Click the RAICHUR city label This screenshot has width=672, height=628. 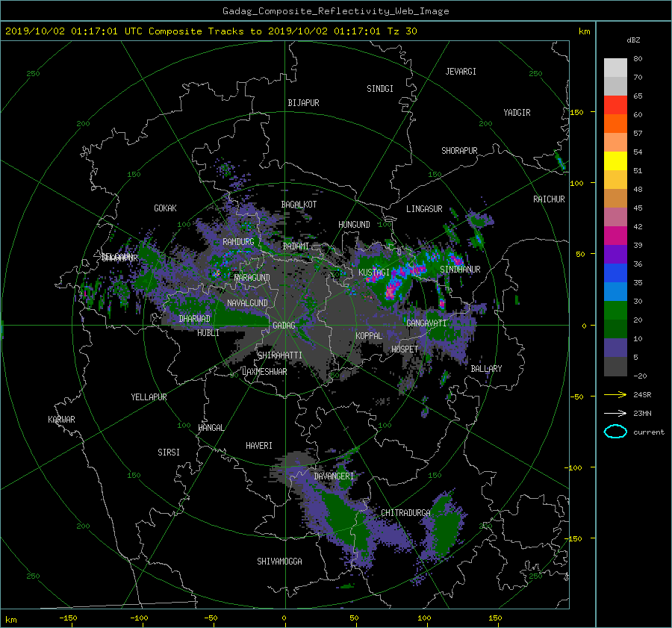click(x=549, y=199)
